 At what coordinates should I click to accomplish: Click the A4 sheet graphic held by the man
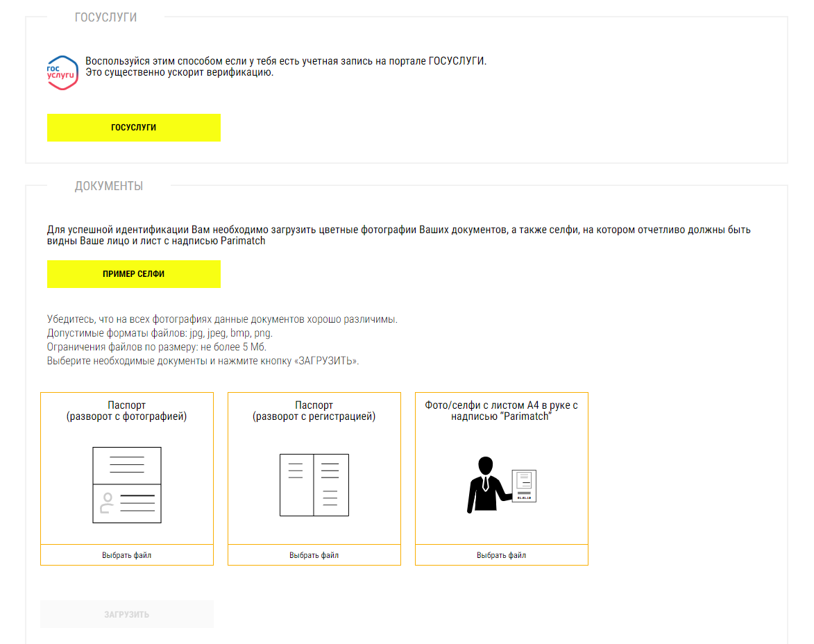pos(524,486)
